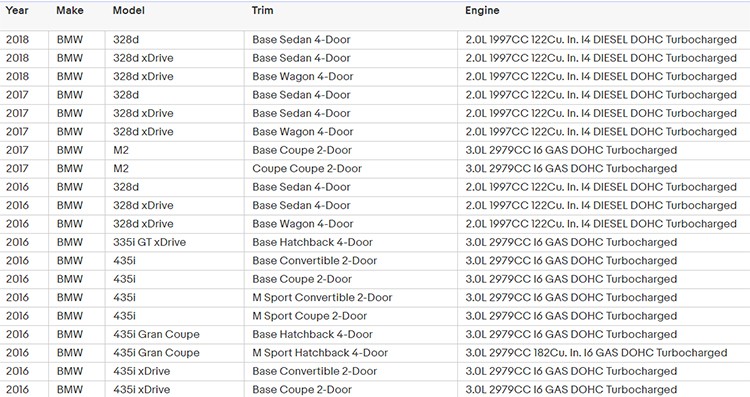Click "Base Convertible 2-Door" in the 435i xDrive row

315,371
